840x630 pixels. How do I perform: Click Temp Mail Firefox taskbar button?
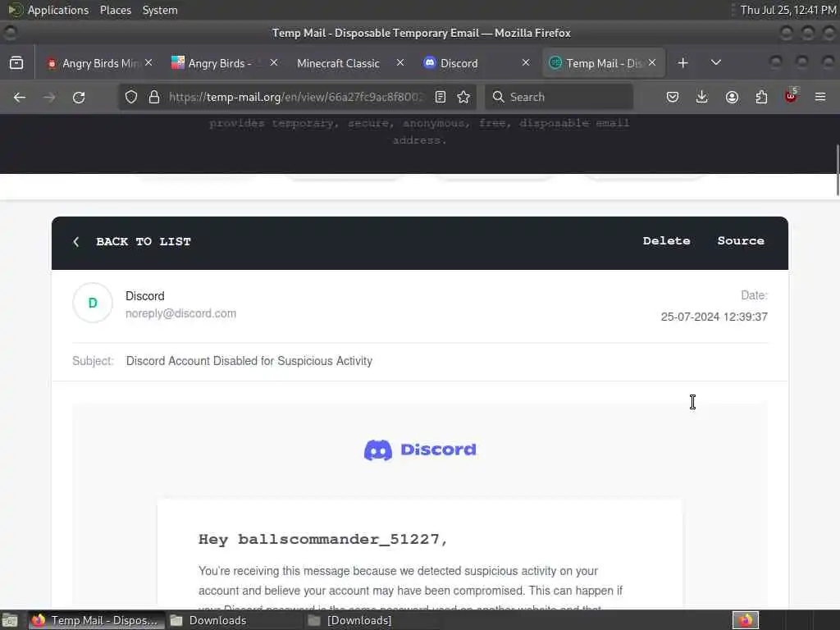(97, 620)
